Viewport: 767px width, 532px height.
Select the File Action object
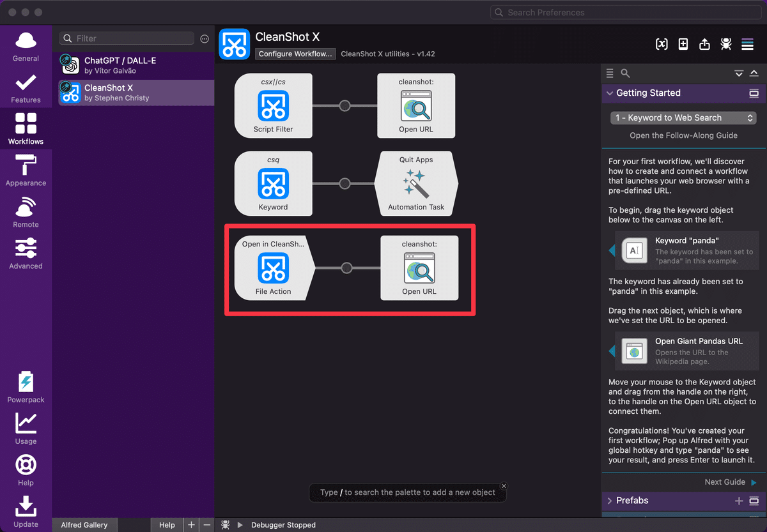tap(274, 268)
